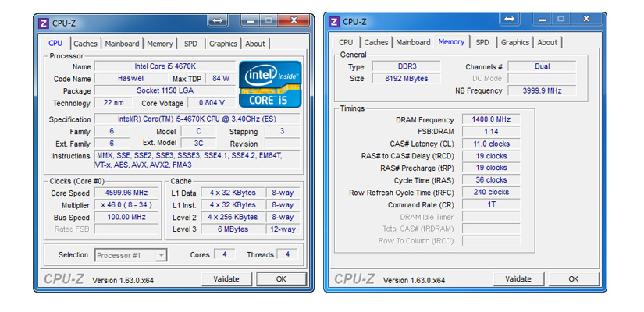644x312 pixels.
Task: Switch to Memory tab in left window
Action: pos(160,44)
